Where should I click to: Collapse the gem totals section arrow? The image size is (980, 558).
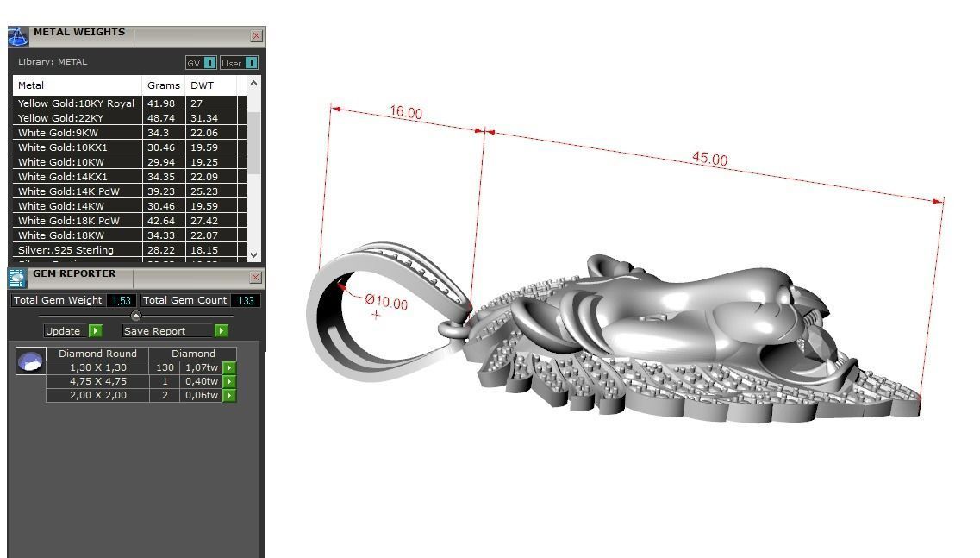click(x=135, y=316)
